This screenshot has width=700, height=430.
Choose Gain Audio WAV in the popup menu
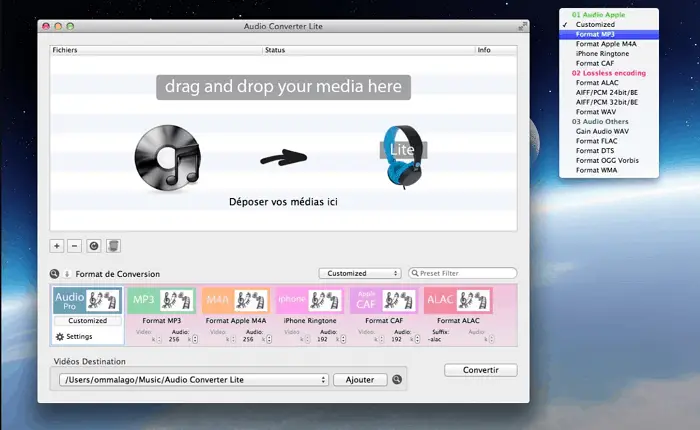tap(609, 131)
